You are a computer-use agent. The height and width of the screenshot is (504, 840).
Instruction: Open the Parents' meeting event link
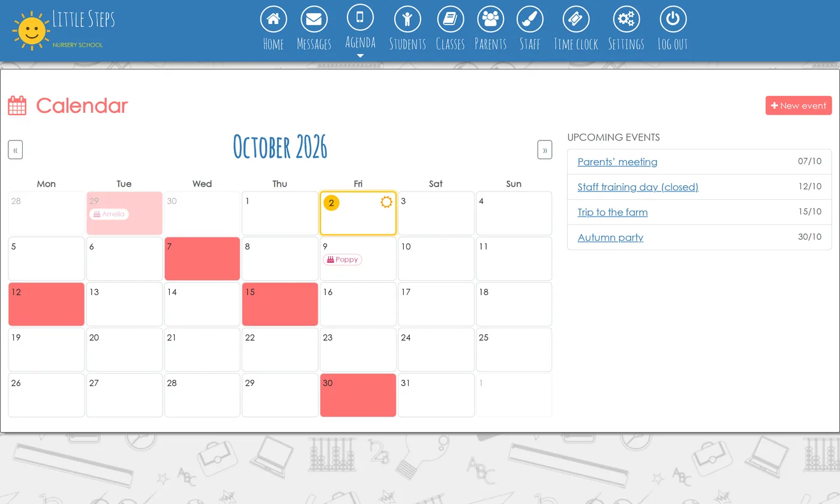pos(617,162)
